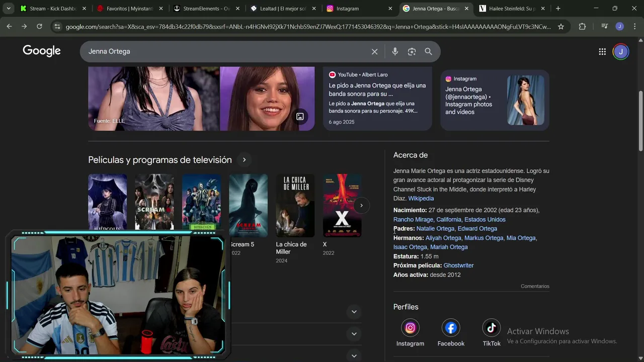Open the Chrome extensions menu
This screenshot has width=644, height=362.
pos(582,27)
